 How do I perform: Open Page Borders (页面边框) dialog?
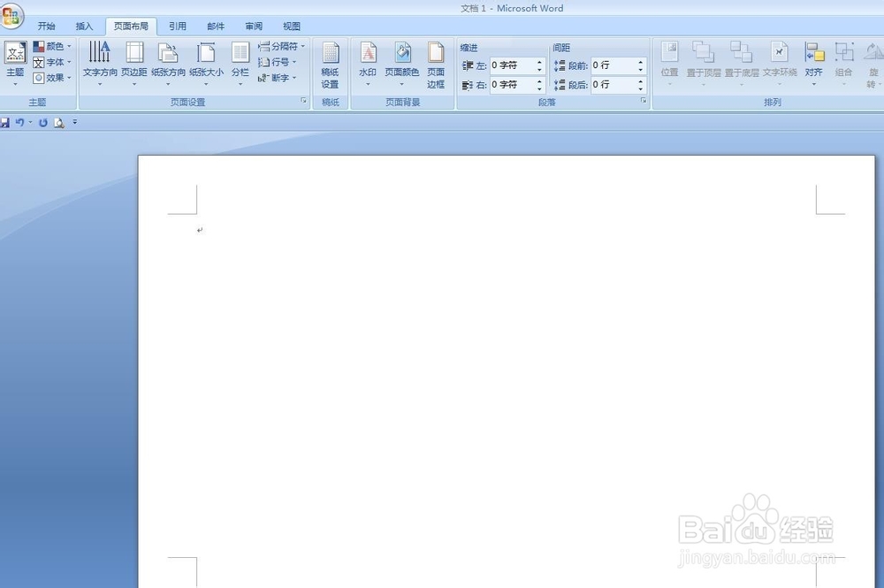pos(436,65)
